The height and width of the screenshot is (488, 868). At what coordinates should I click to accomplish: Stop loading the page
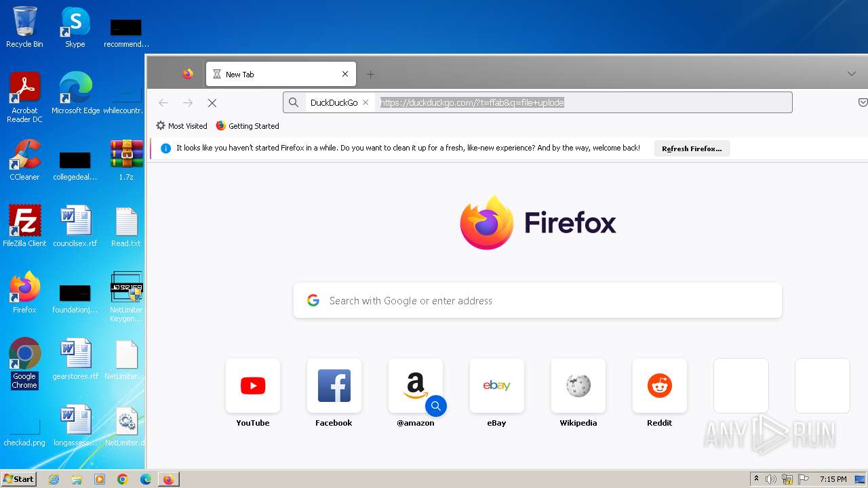(212, 102)
